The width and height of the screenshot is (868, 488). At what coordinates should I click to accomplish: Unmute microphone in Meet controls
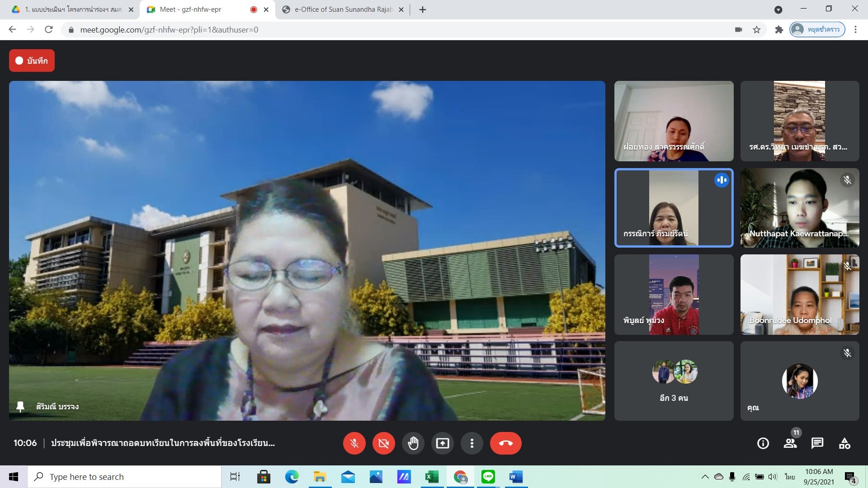point(354,443)
